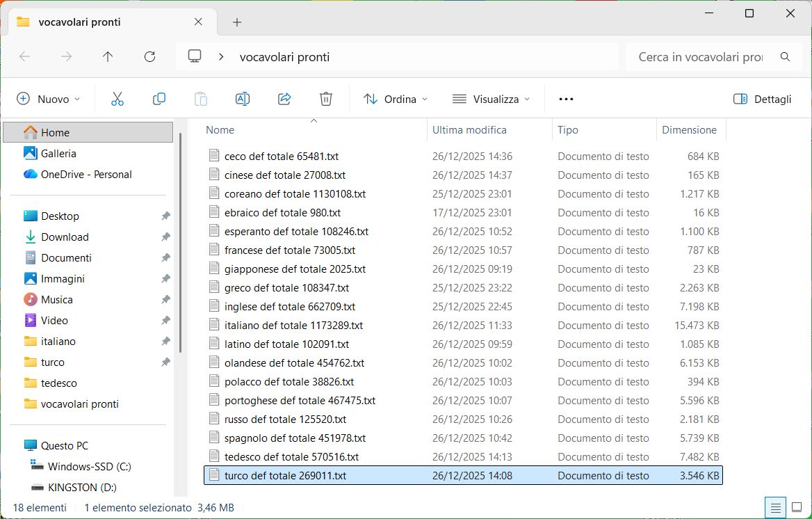Refresh the folder view
Image resolution: width=812 pixels, height=519 pixels.
[149, 57]
